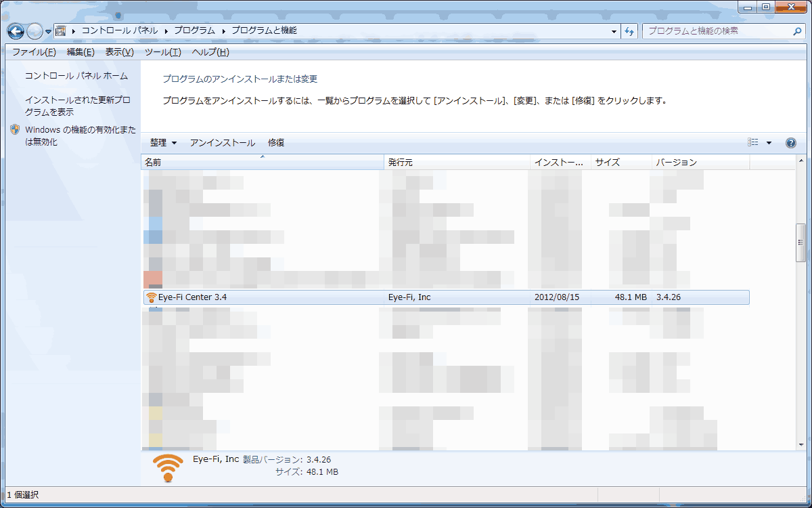The width and height of the screenshot is (812, 508).
Task: Open the ツール(T) menu
Action: 162,52
